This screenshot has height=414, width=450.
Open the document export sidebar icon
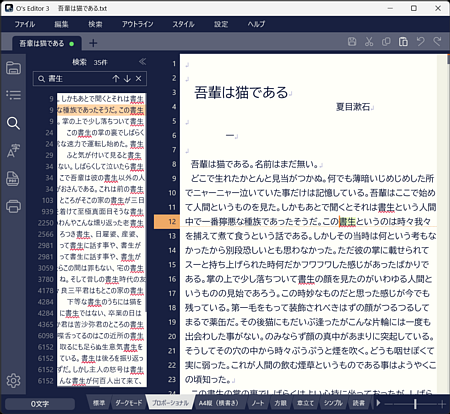[x=13, y=179]
